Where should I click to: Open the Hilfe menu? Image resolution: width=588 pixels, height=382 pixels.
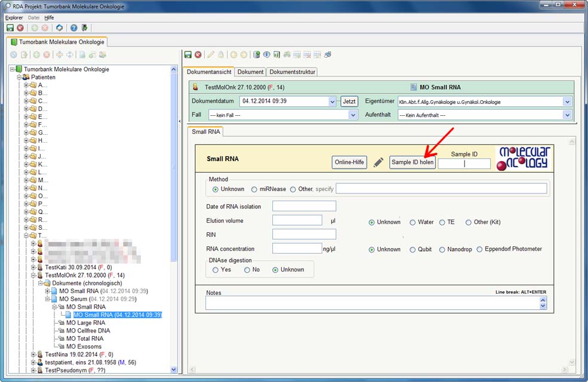(49, 18)
